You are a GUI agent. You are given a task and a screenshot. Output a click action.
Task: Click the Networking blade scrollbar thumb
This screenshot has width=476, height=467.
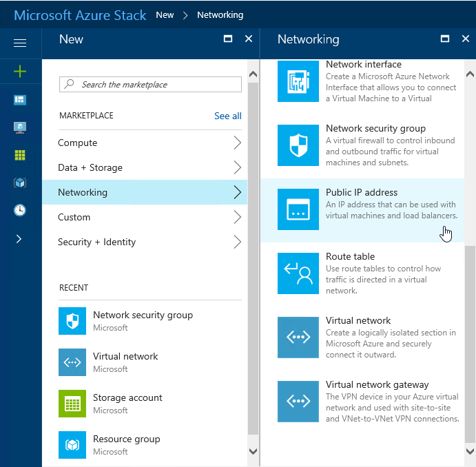click(x=470, y=344)
